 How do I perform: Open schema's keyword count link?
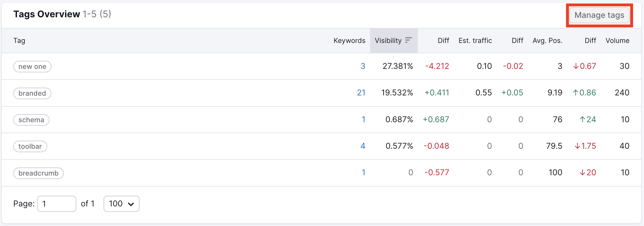click(363, 120)
